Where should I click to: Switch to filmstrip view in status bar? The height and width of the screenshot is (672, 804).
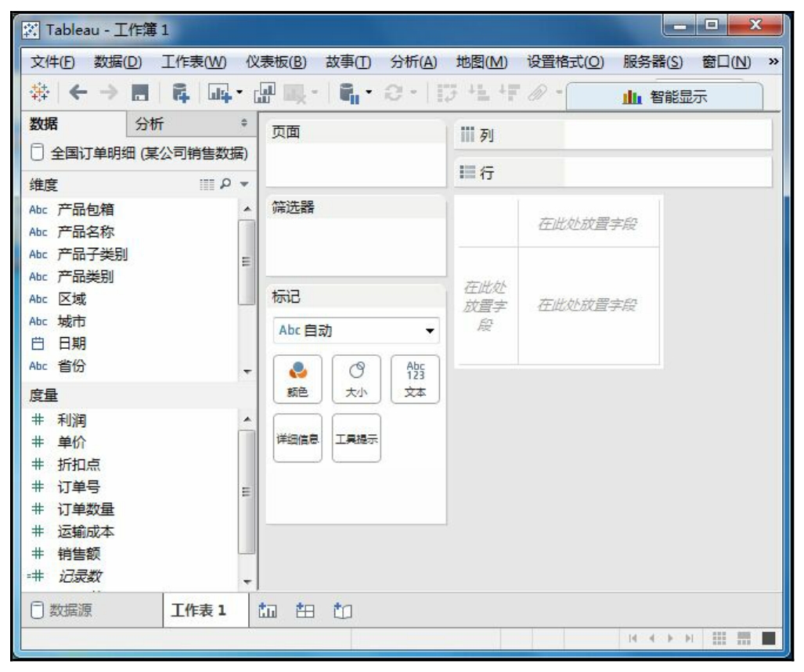pos(744,639)
